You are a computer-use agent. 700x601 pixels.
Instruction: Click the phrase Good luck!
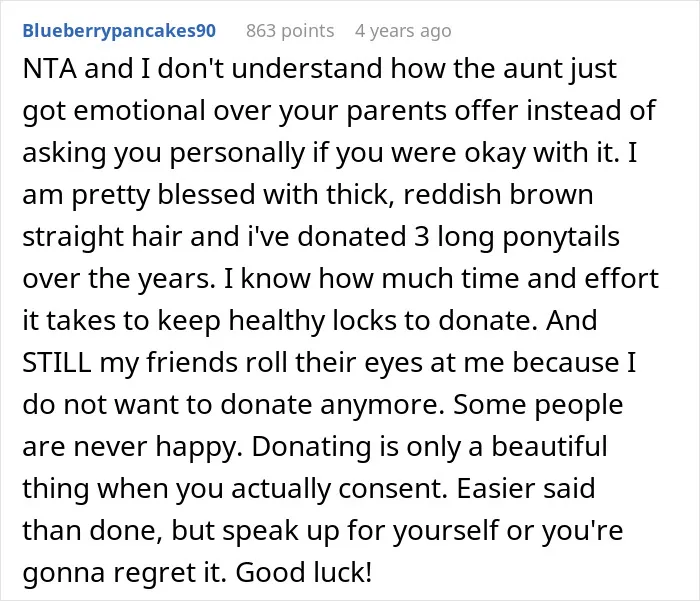(304, 572)
